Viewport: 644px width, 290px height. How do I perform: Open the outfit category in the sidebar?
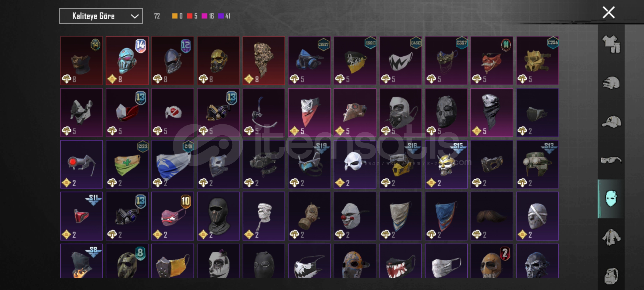click(x=611, y=44)
